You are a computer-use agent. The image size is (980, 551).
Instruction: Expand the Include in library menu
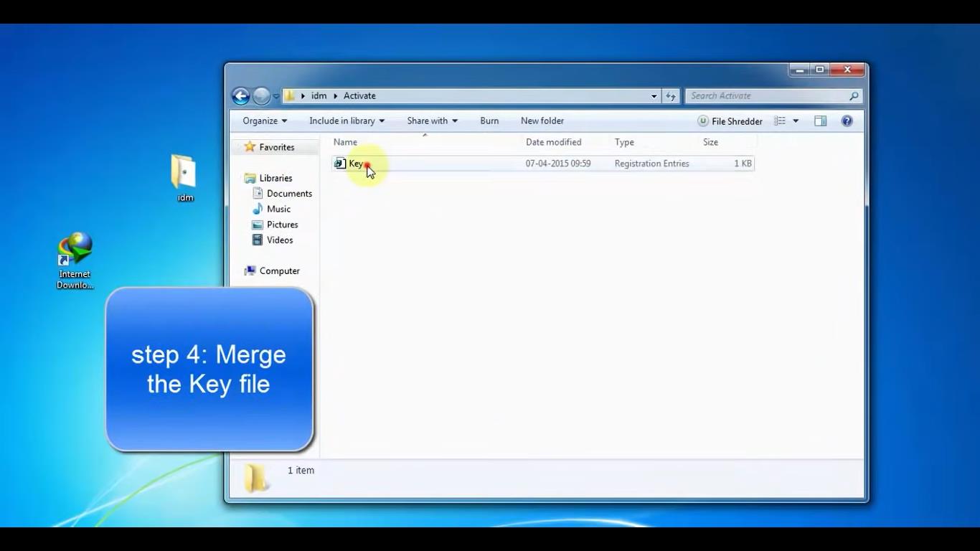347,121
